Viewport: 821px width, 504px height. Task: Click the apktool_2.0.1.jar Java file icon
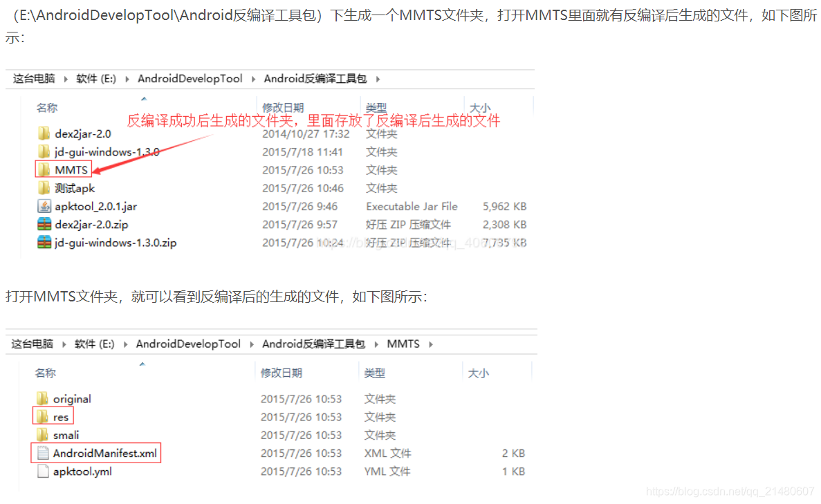click(x=44, y=206)
